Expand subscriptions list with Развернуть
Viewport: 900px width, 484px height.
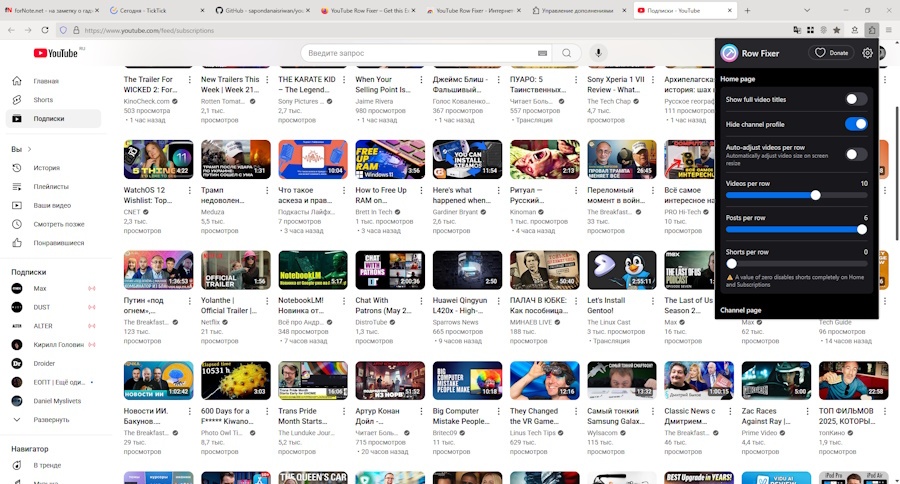[x=51, y=420]
